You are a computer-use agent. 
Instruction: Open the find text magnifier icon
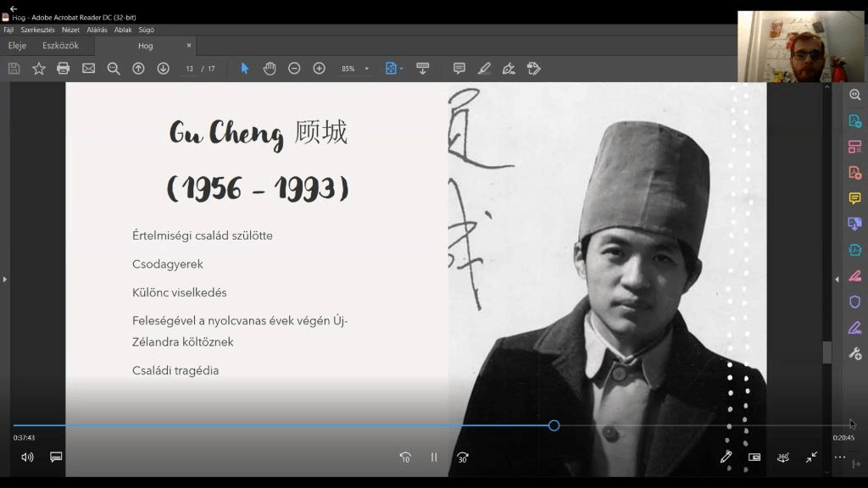click(114, 69)
